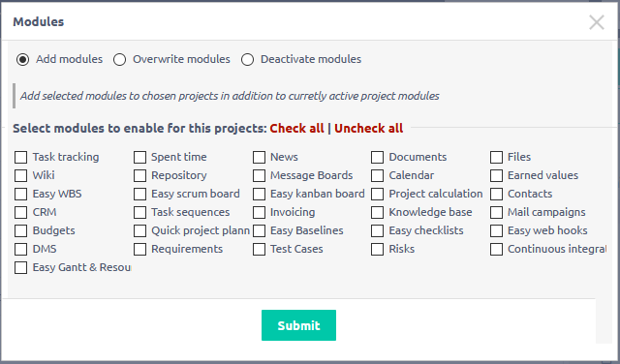Select the Add modules radio option
620x364 pixels.
pos(23,60)
